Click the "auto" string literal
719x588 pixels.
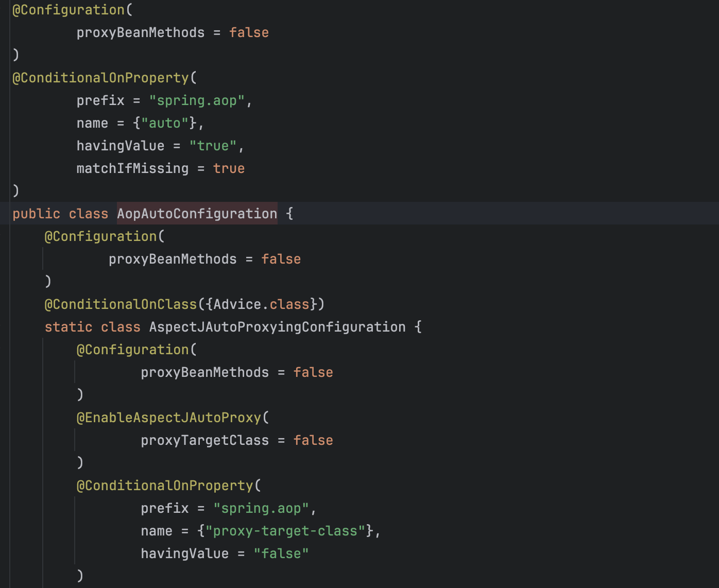click(165, 123)
